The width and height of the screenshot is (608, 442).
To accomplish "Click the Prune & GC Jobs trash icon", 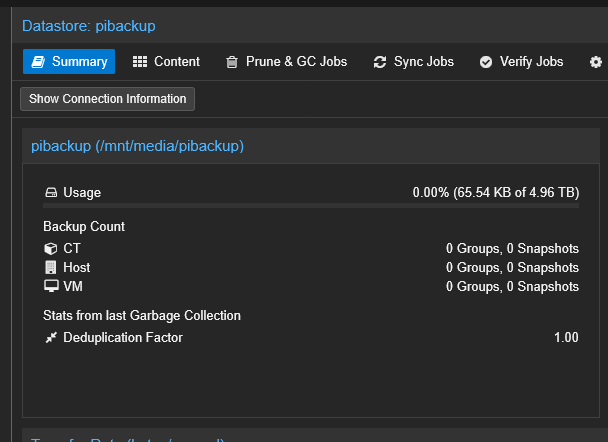I will click(x=232, y=62).
